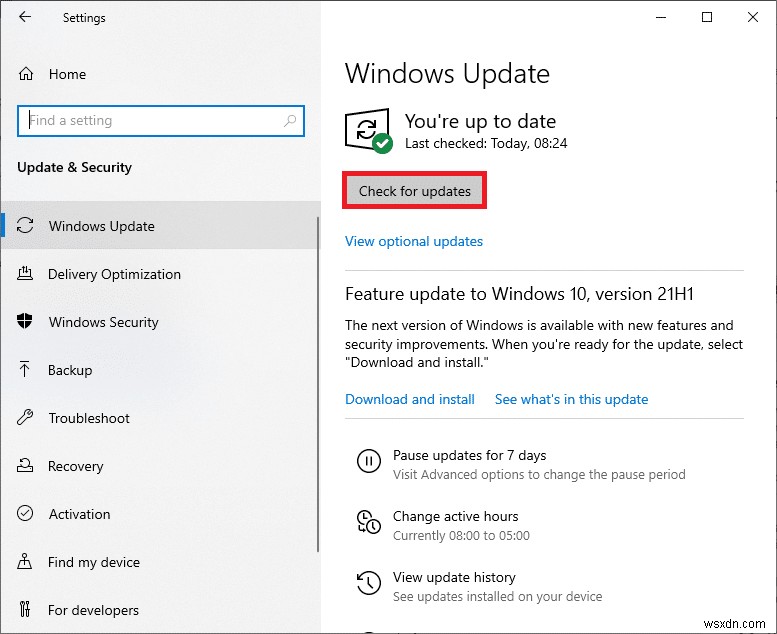777x634 pixels.
Task: Click the Troubleshoot wrench icon
Action: (26, 418)
